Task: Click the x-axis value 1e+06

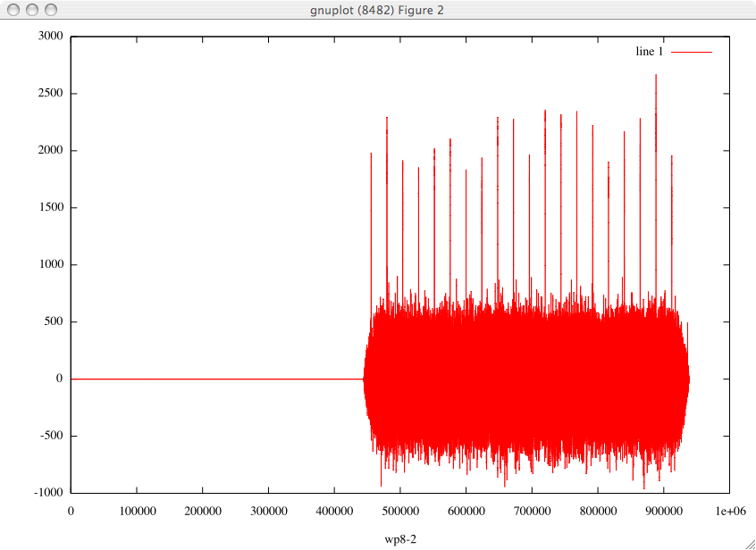Action: coord(729,512)
